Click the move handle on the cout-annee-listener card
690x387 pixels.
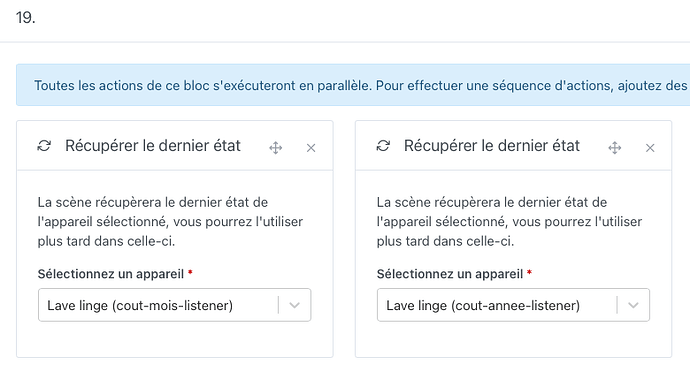click(x=615, y=148)
